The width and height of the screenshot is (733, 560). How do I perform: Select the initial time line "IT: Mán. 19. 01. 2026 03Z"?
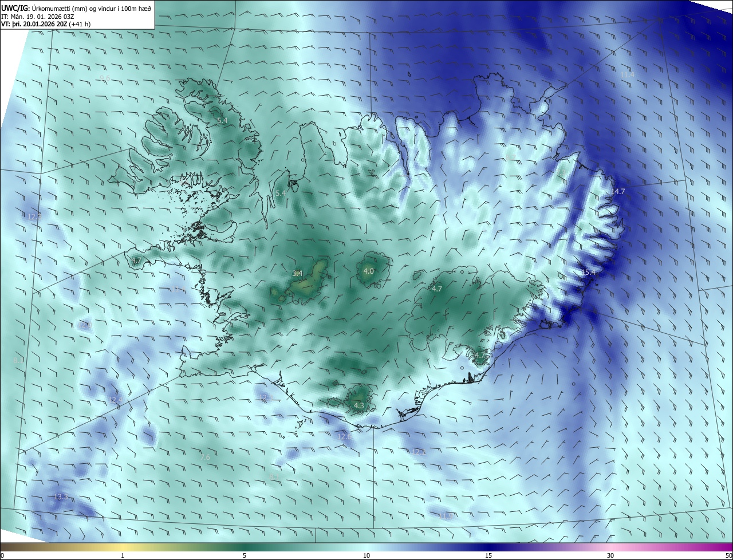point(39,17)
